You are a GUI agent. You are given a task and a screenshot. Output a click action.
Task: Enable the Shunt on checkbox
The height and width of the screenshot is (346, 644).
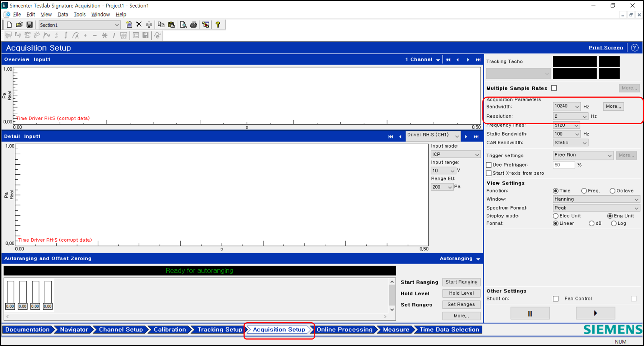(556, 299)
